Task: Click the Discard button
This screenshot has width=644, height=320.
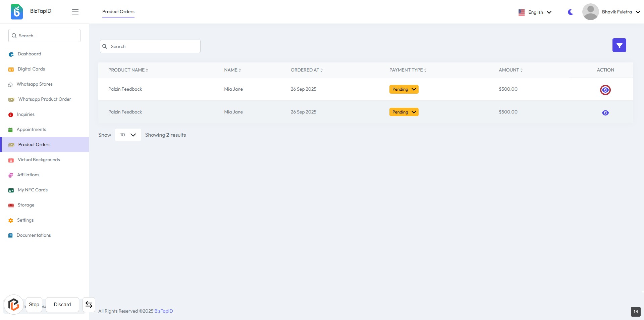Action: [x=62, y=305]
